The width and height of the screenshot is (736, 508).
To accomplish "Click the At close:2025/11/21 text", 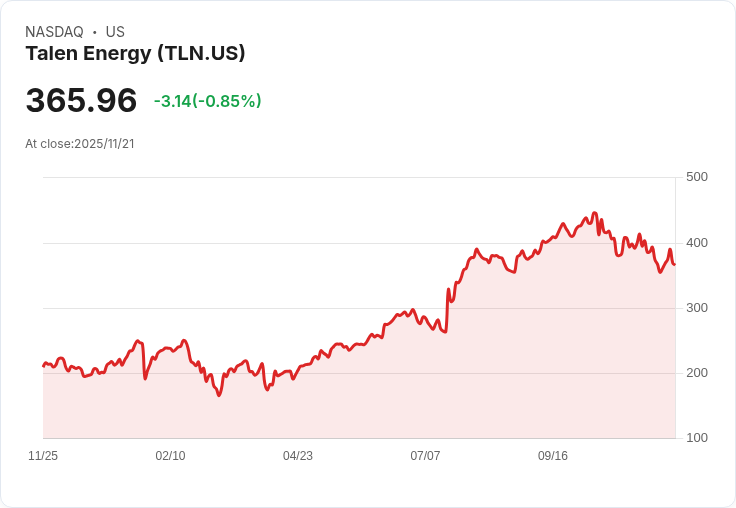I will click(80, 144).
